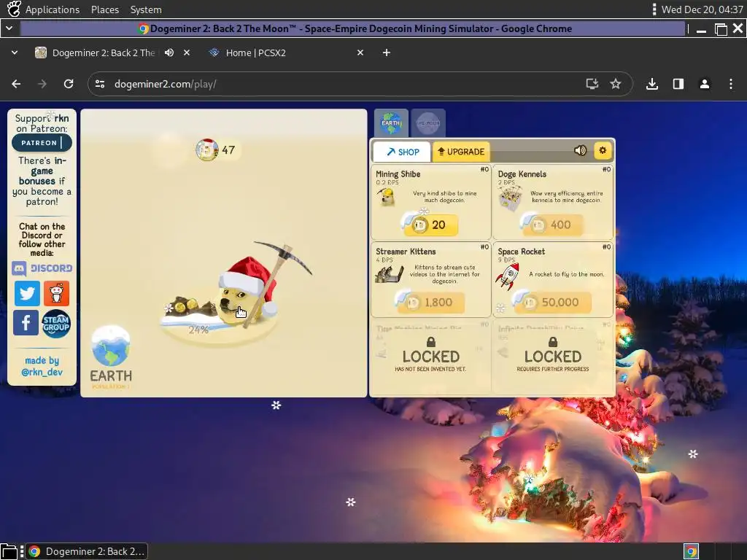Mute game sound via speaker icon
747x560 pixels.
click(580, 150)
